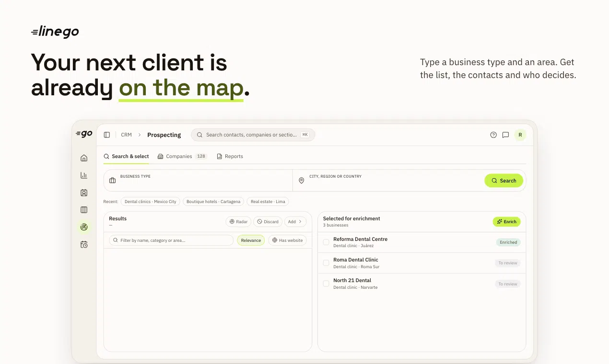609x364 pixels.
Task: Open the columns board icon in sidebar
Action: coord(84,210)
